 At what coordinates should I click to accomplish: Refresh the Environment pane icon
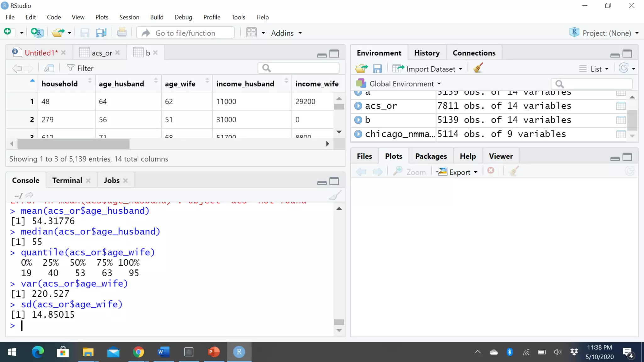tap(624, 68)
